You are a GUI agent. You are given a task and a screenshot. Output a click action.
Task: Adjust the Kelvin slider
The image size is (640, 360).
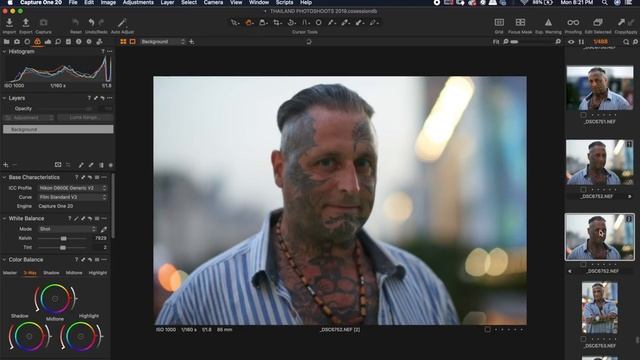coord(63,238)
